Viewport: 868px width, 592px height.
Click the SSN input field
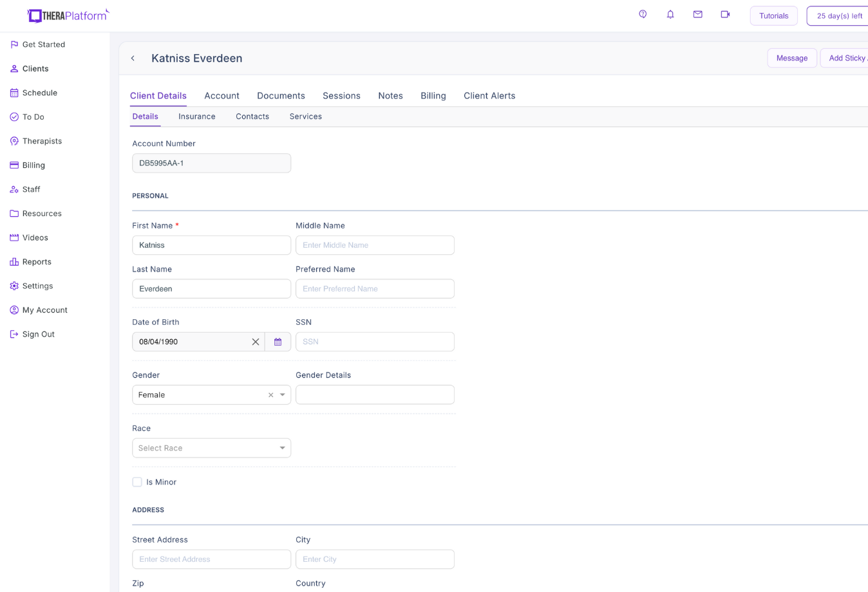[x=375, y=342]
